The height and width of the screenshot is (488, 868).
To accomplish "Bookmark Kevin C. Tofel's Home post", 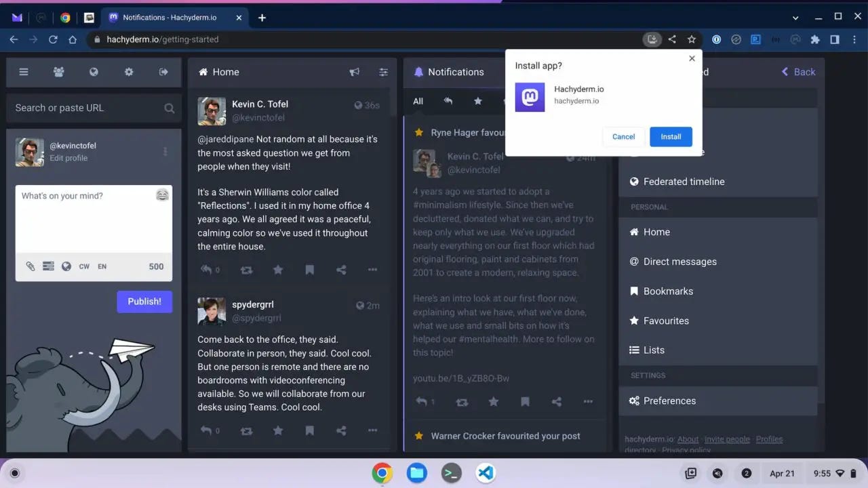I will [310, 270].
